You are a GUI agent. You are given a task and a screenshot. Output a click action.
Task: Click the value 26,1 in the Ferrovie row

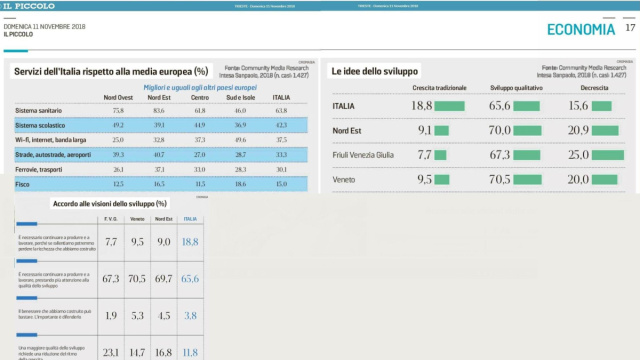118,169
